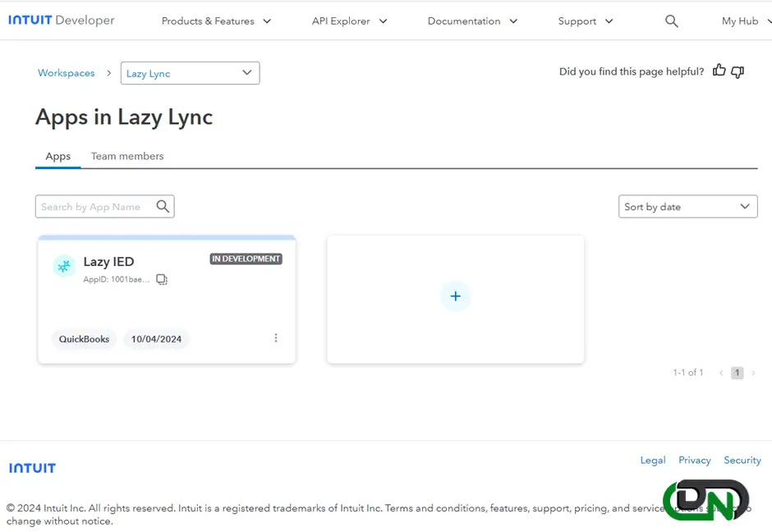Open the Lazy Lync workspace dropdown
772x532 pixels.
point(190,73)
